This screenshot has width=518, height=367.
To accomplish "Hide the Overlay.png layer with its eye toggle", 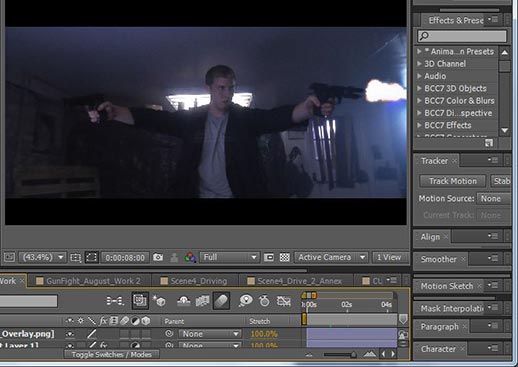I will pos(70,334).
